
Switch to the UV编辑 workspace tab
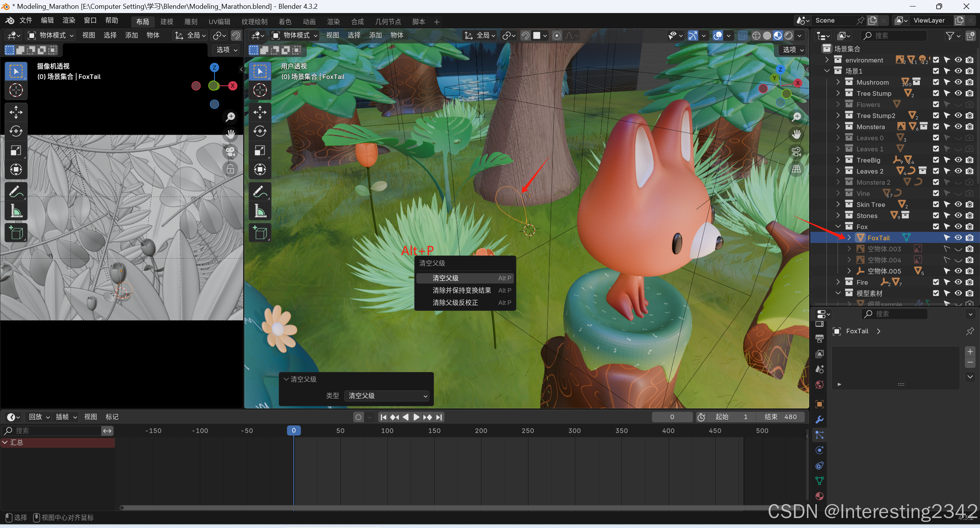click(219, 22)
